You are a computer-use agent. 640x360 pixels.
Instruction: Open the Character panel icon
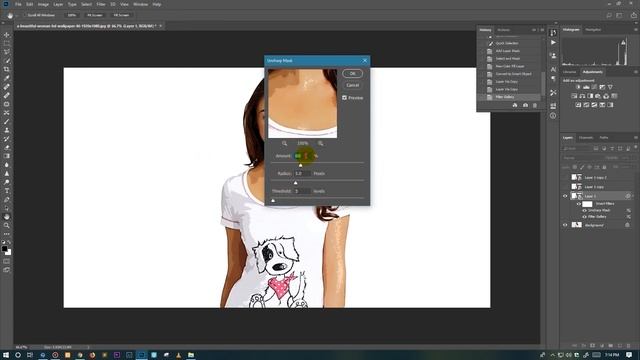[x=553, y=69]
